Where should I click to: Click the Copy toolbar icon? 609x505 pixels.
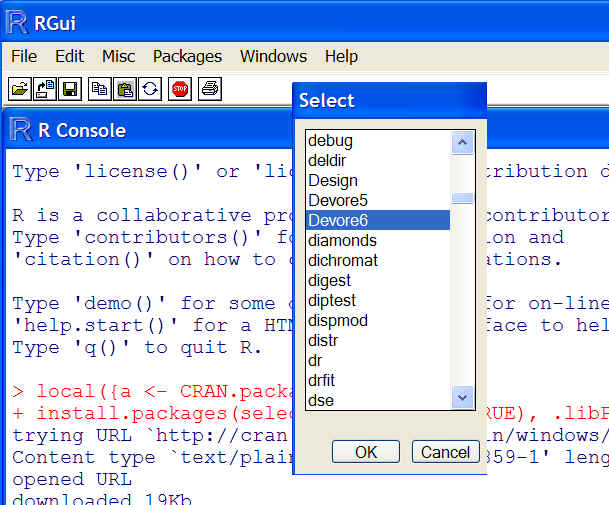(100, 89)
